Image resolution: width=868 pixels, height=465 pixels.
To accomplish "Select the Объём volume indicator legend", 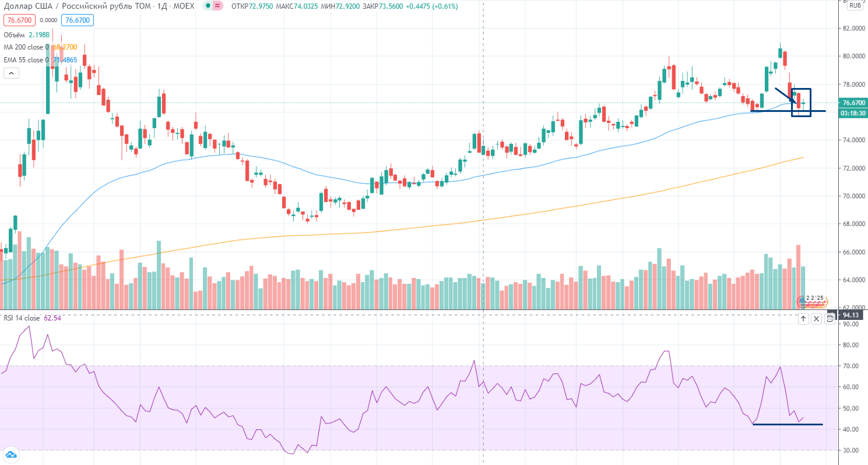I will pyautogui.click(x=16, y=34).
